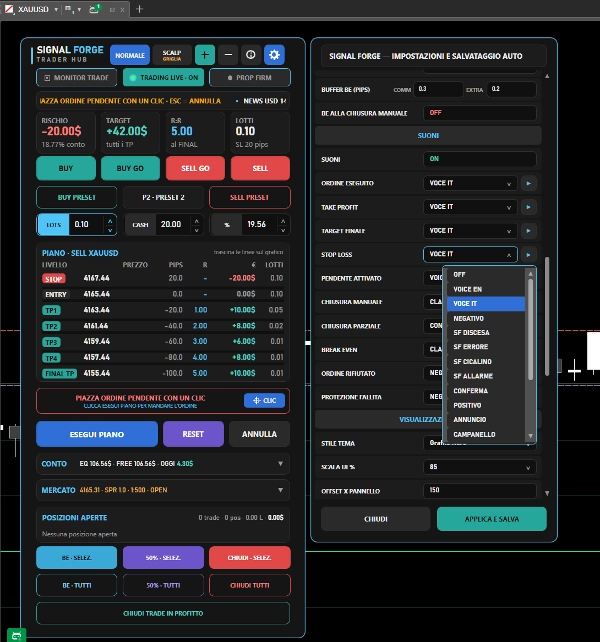This screenshot has width=600, height=642.
Task: Detach the XAUUSD chart tab
Action: coord(112,9)
